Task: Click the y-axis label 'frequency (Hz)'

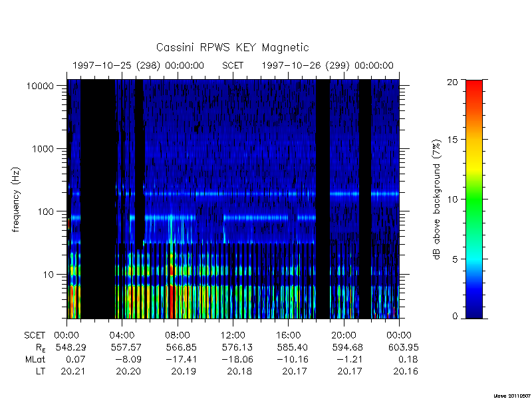Action: [16, 199]
